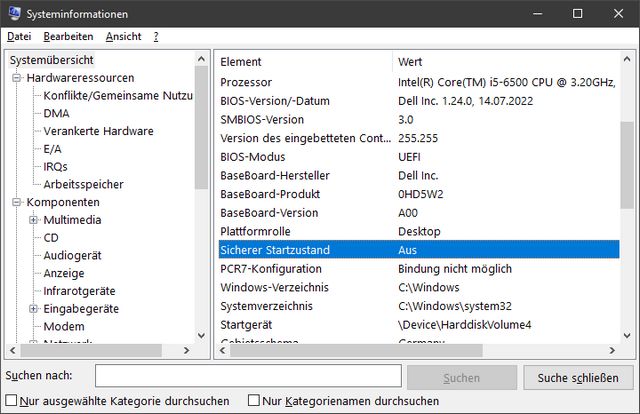Select the Anzeige tree item
This screenshot has height=414, width=640.
click(64, 273)
